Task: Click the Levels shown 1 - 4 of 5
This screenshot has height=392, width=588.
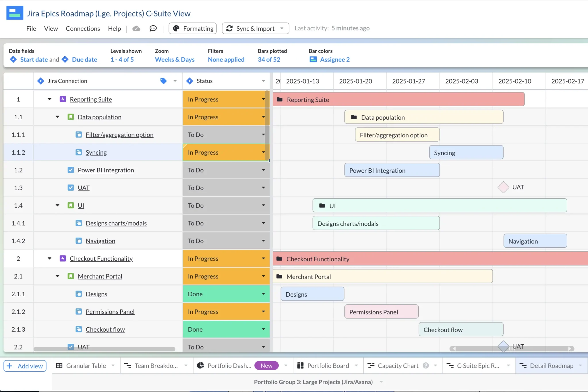Action: click(122, 59)
